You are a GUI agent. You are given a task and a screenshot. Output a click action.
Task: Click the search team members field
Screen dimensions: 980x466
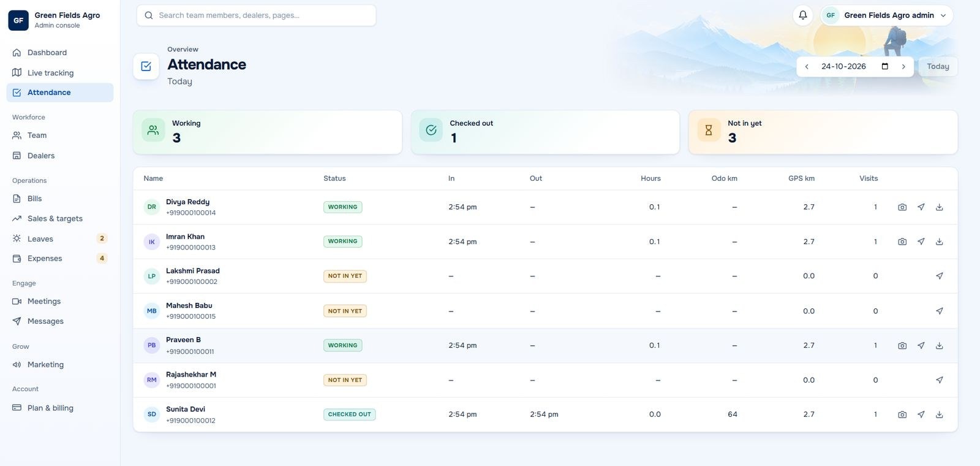tap(256, 15)
